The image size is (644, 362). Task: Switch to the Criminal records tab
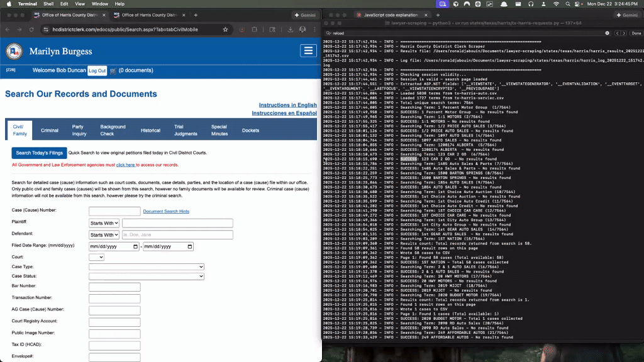tap(50, 131)
